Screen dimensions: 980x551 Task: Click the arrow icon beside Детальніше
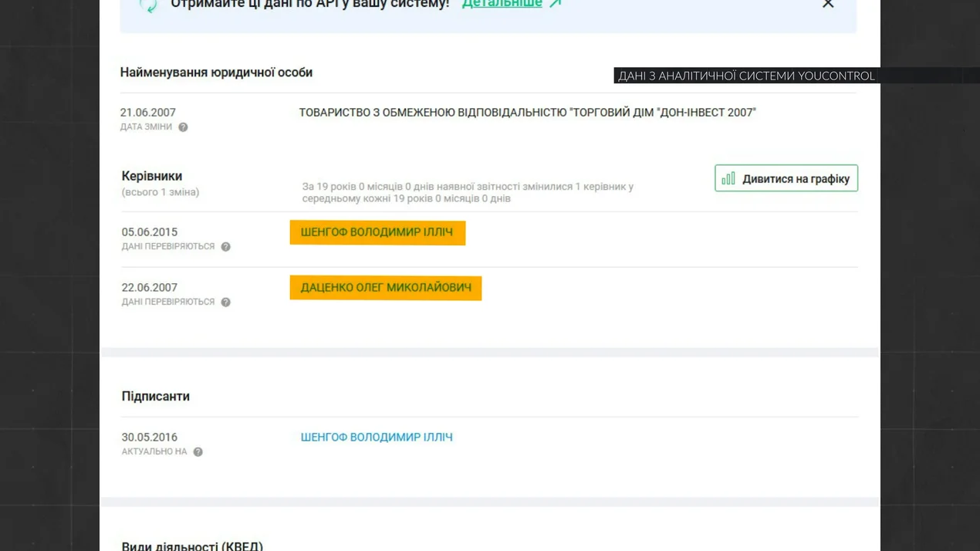[556, 4]
